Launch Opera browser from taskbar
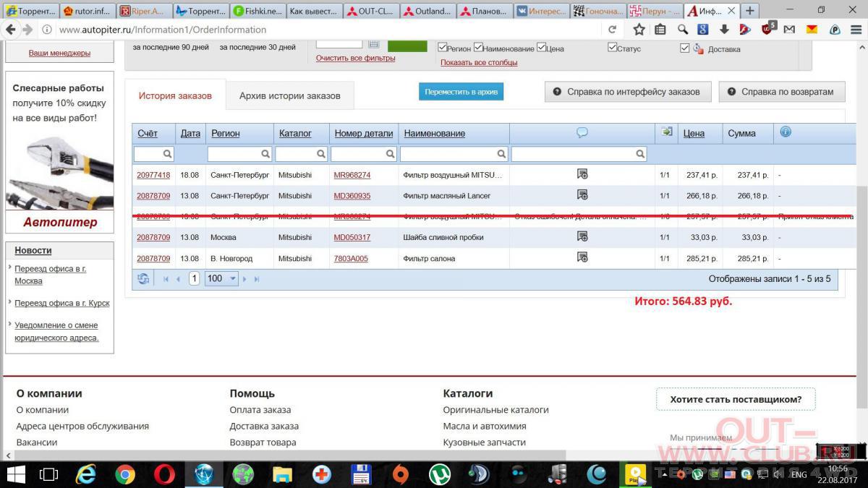 pyautogui.click(x=164, y=474)
